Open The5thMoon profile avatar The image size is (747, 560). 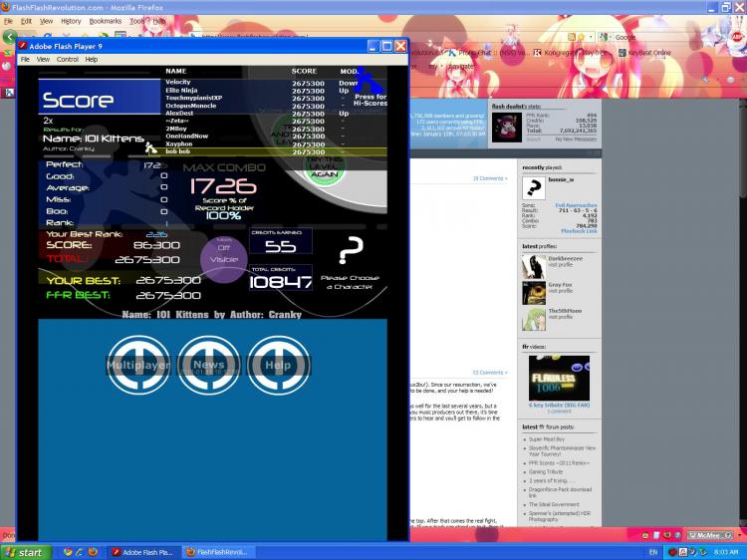pos(534,319)
